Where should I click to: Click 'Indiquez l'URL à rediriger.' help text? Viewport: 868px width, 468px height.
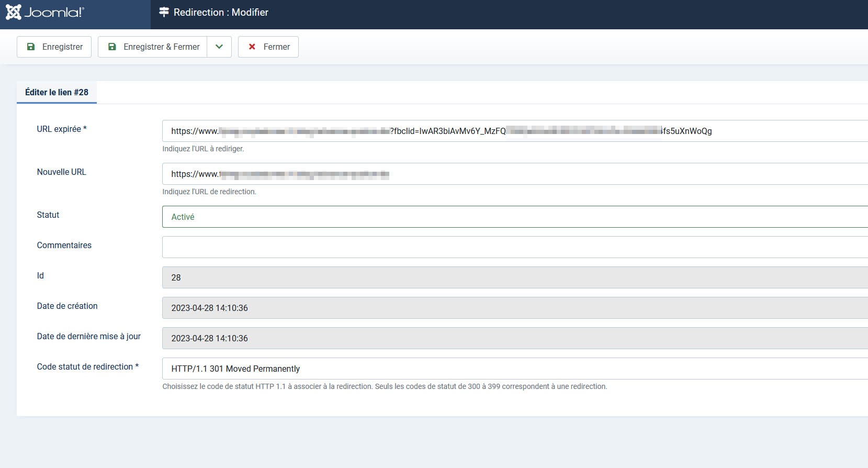click(x=203, y=149)
